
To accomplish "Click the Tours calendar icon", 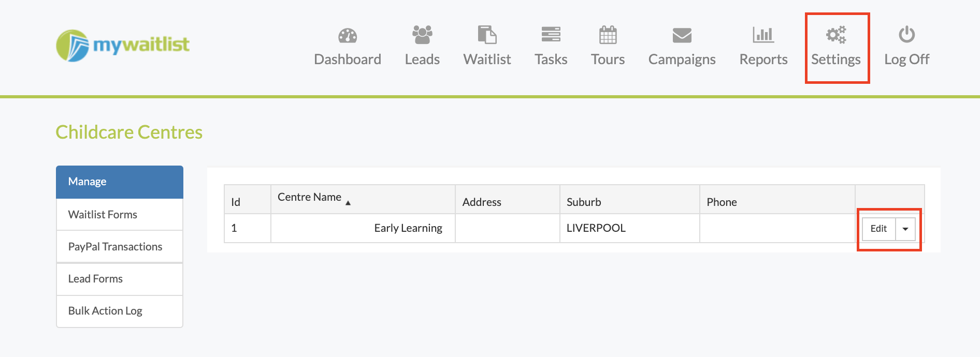I will coord(608,35).
